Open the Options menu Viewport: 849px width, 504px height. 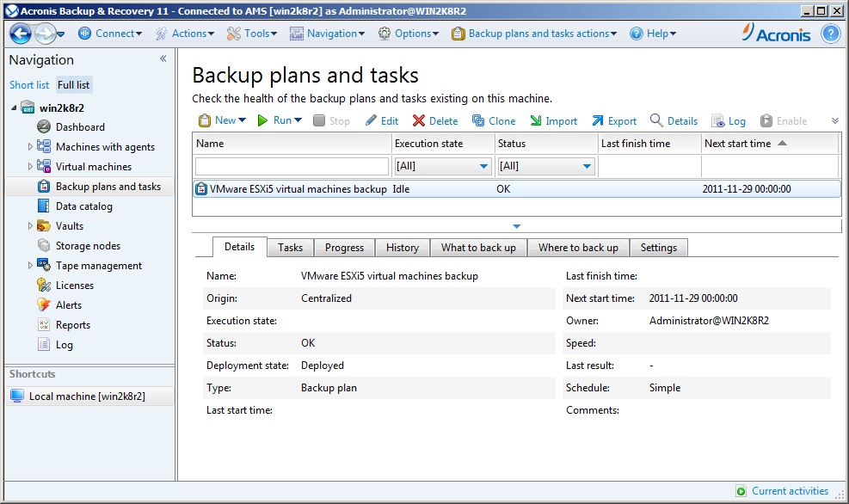pos(409,34)
